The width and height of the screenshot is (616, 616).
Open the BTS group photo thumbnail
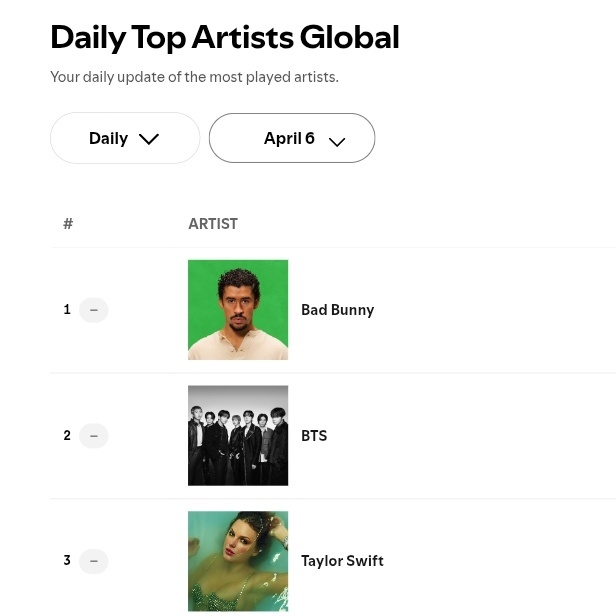point(238,435)
